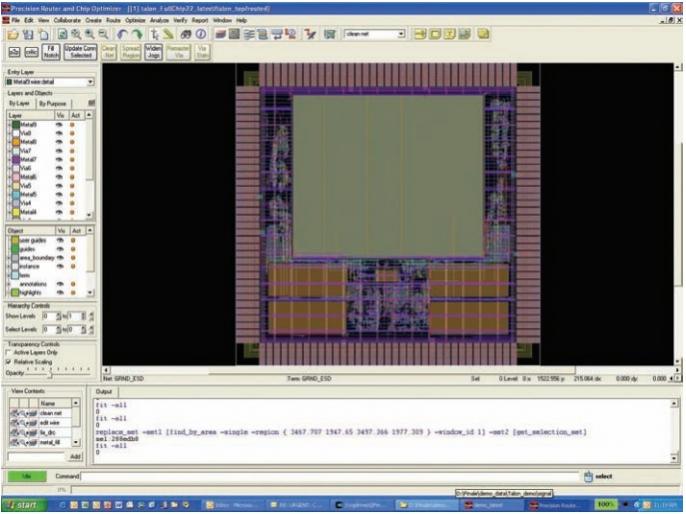
Task: Click the Widen Jogs button
Action: 153,52
